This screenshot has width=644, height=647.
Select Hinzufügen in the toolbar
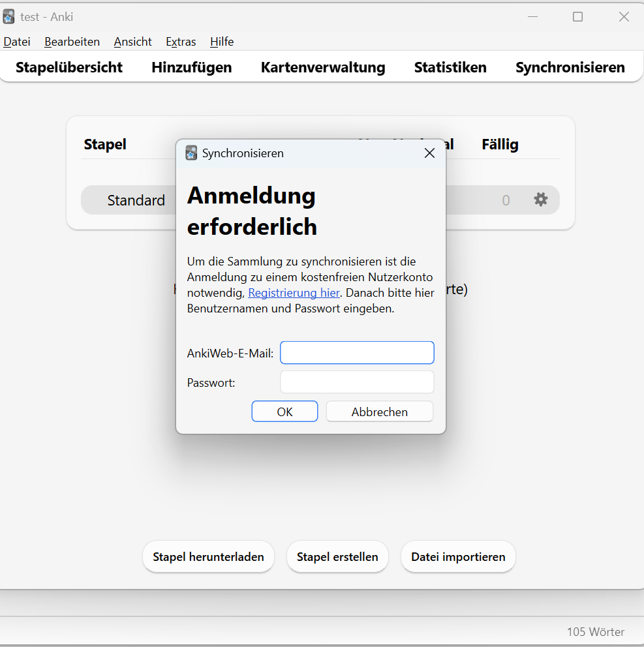[192, 67]
